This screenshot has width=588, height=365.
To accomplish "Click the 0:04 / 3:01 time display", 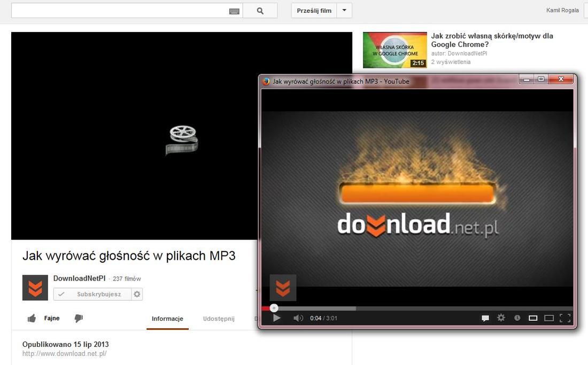I will tap(323, 318).
